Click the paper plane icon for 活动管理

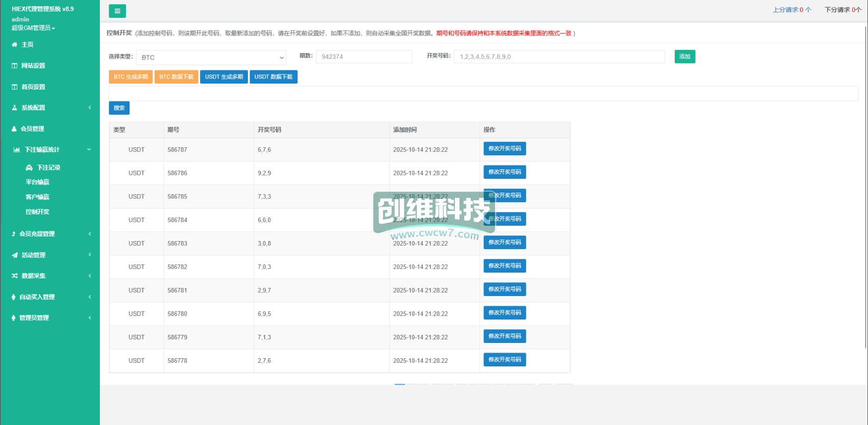[14, 255]
